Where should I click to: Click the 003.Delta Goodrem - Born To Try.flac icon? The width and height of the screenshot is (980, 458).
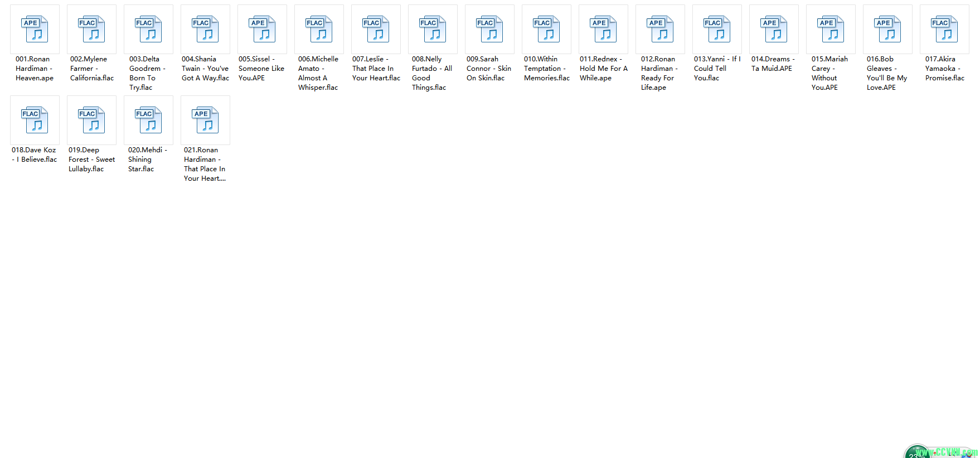click(148, 29)
